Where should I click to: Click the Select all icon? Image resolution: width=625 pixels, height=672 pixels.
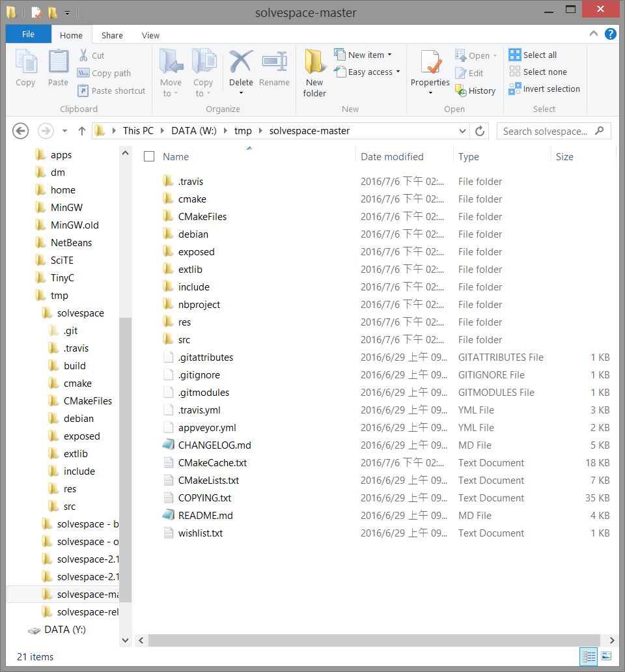[x=514, y=55]
